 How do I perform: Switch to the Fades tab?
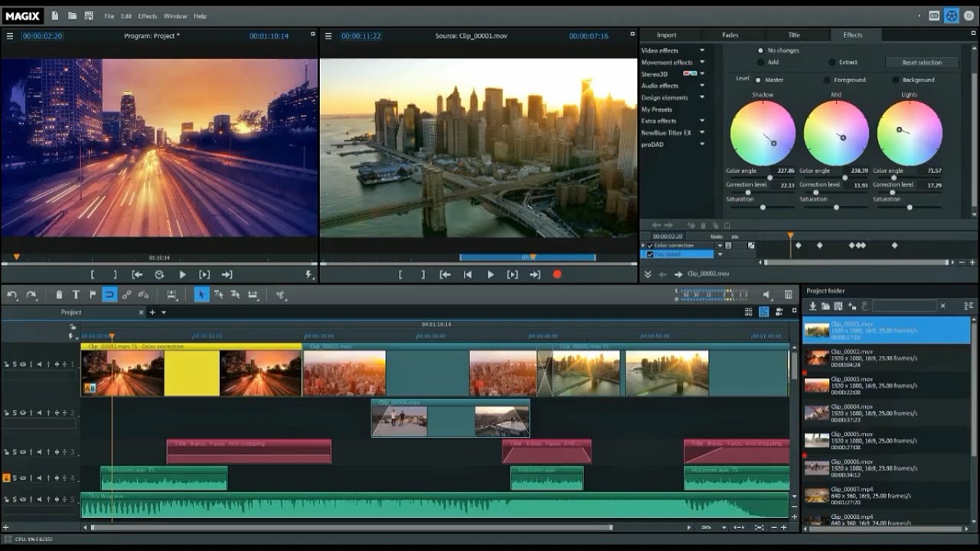(x=730, y=35)
